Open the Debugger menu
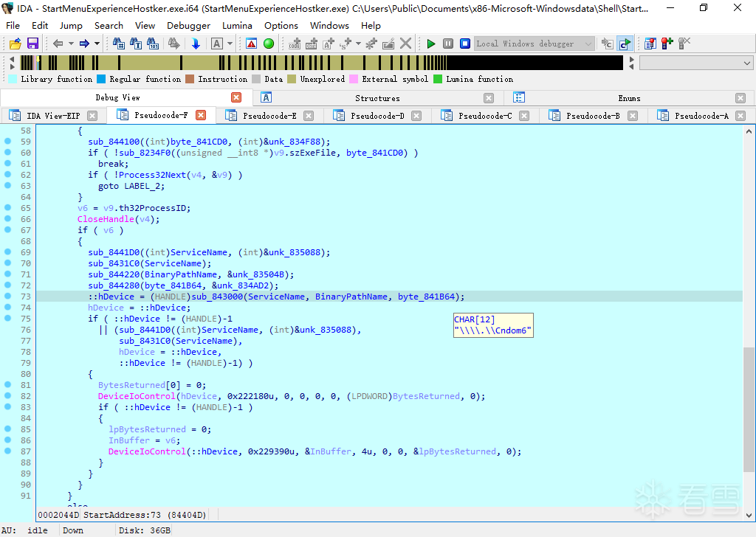This screenshot has width=756, height=537. pos(188,25)
